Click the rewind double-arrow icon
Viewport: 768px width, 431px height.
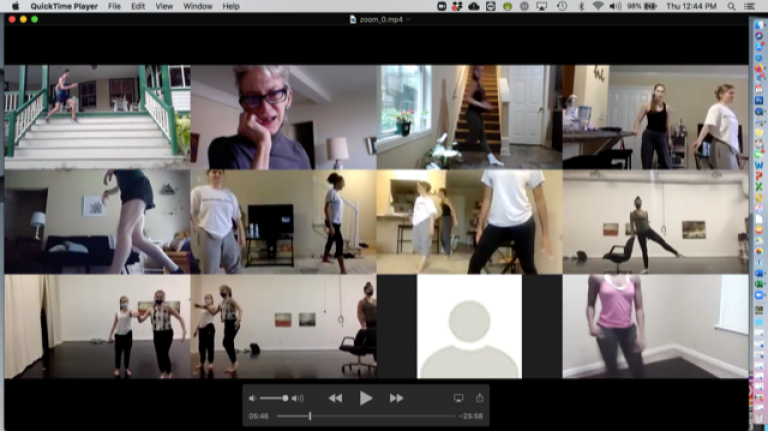(335, 398)
